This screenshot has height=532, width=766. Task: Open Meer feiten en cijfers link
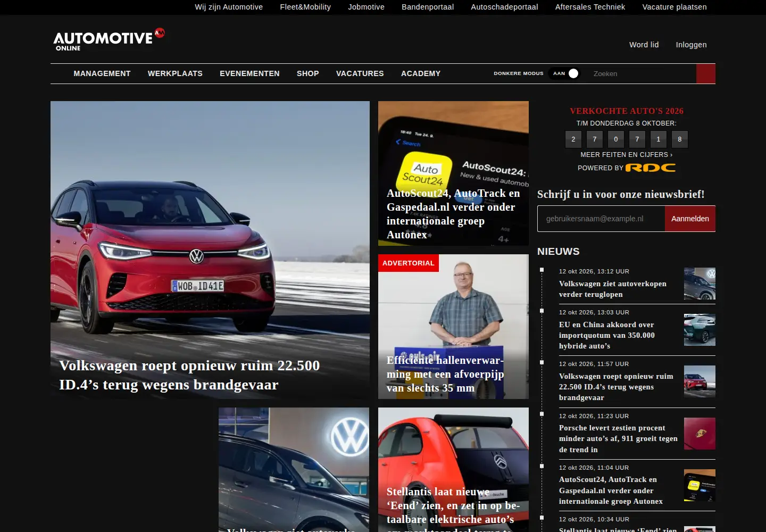627,155
